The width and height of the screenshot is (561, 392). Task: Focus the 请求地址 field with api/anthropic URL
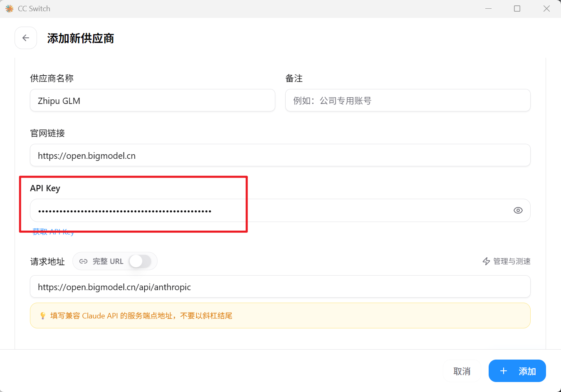tap(280, 286)
